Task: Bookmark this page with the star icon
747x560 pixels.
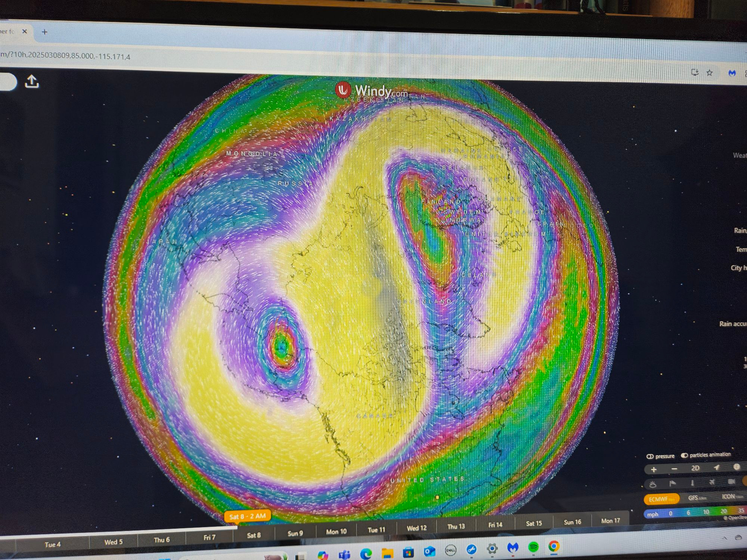Action: 709,73
